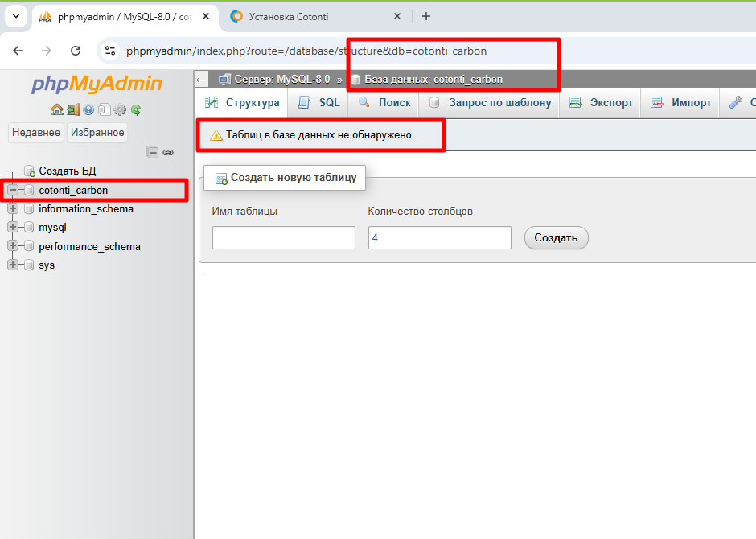This screenshot has width=756, height=539.
Task: Go forward with the browser forward arrow
Action: coord(47,51)
